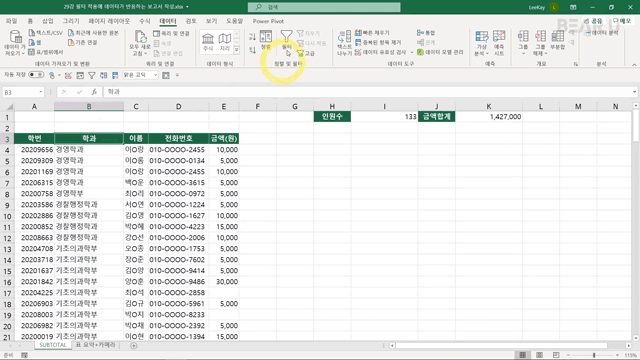Open the Insert (삽입) tab
Image resolution: width=640 pixels, height=360 pixels.
pyautogui.click(x=48, y=21)
